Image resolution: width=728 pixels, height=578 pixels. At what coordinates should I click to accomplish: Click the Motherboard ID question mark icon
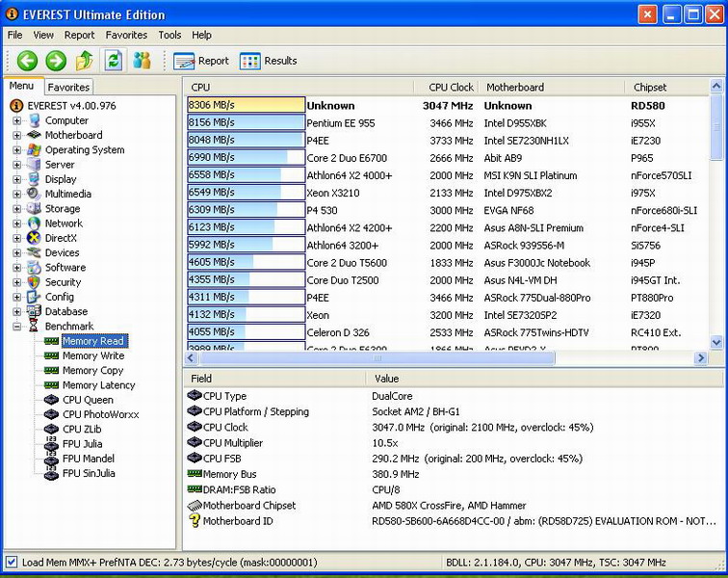pyautogui.click(x=195, y=520)
